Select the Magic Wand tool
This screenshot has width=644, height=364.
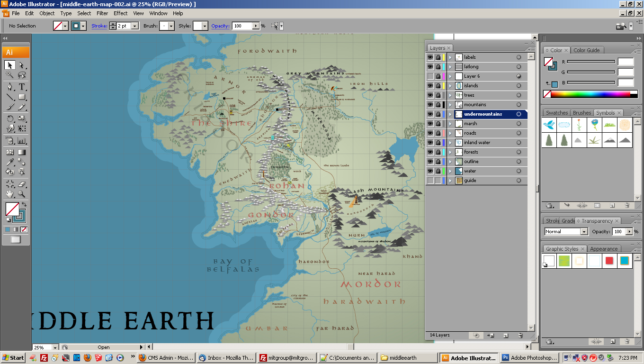(10, 75)
